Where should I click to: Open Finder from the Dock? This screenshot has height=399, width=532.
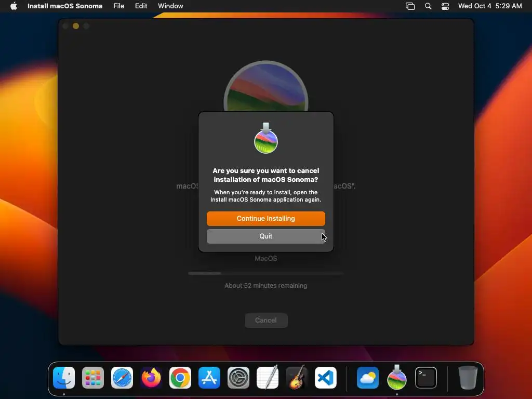[x=64, y=378]
